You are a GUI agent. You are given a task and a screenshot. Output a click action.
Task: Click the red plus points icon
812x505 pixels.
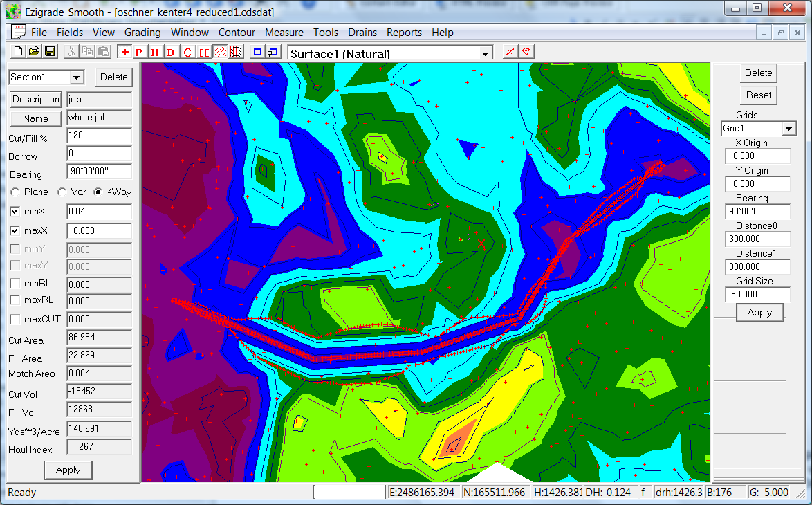[x=124, y=53]
